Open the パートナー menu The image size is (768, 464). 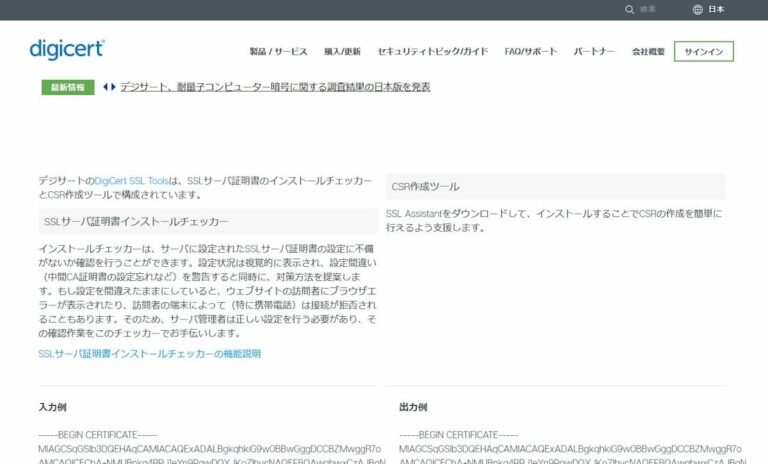[x=594, y=51]
